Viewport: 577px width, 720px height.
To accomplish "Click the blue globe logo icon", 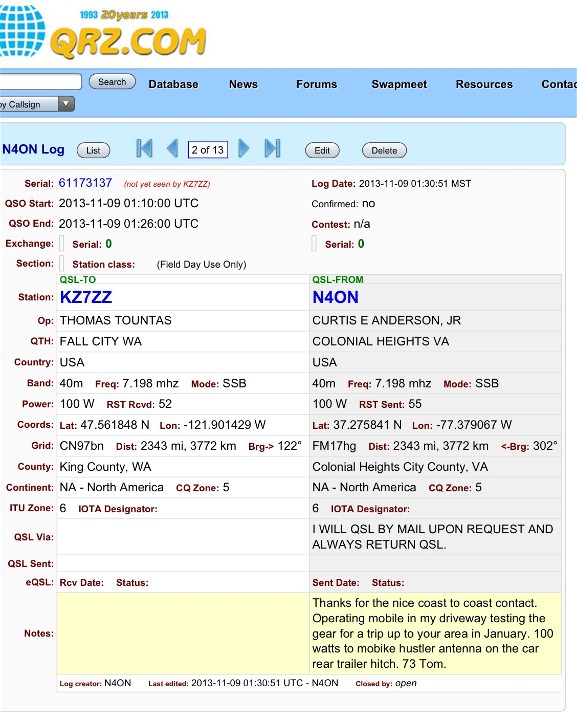I will (x=22, y=30).
